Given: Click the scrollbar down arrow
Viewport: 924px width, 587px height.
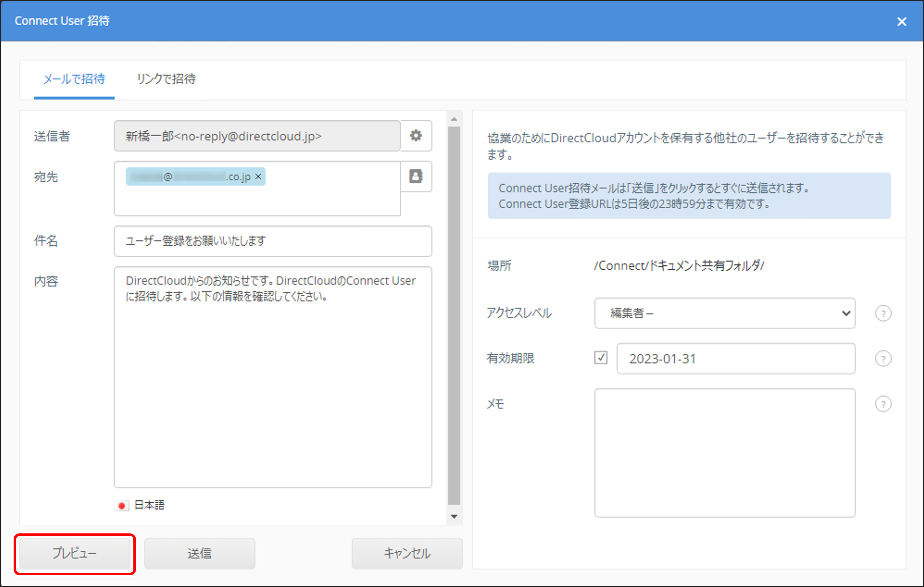Looking at the screenshot, I should pyautogui.click(x=455, y=517).
